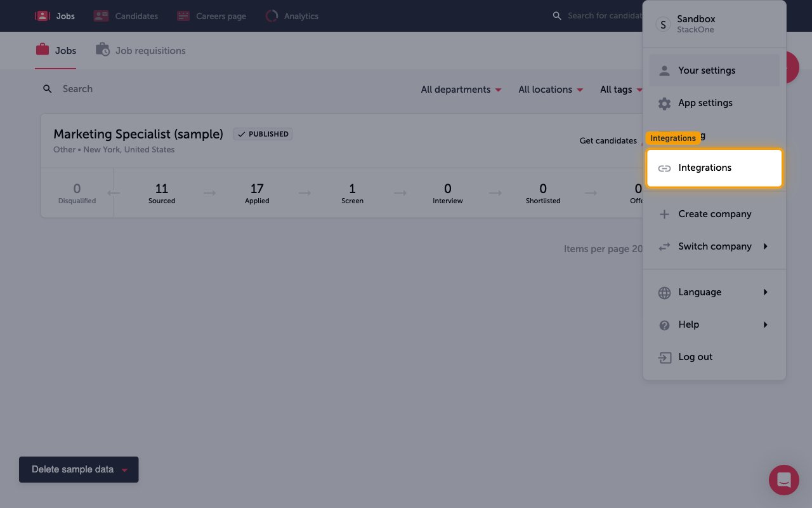This screenshot has width=812, height=508.
Task: Click the Candidates card icon in navbar
Action: [x=101, y=16]
